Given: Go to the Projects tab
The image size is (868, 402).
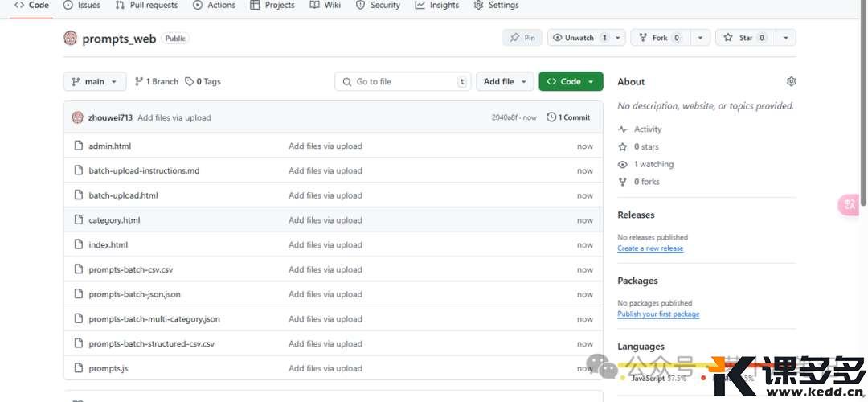Looking at the screenshot, I should tap(272, 5).
